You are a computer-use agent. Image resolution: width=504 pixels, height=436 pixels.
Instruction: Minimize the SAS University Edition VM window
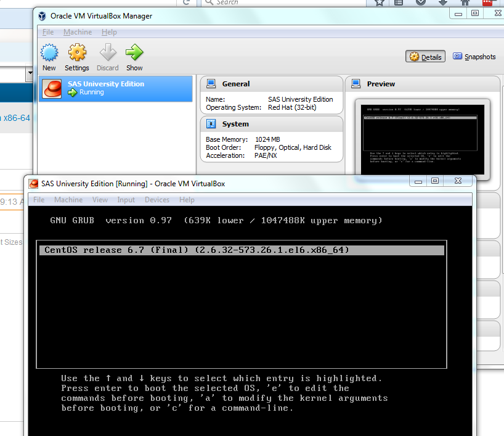tap(418, 181)
